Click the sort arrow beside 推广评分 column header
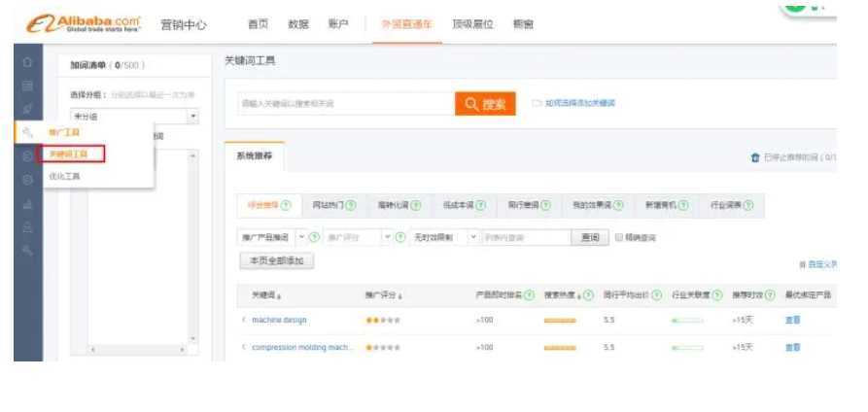Image resolution: width=868 pixels, height=412 pixels. 399,296
